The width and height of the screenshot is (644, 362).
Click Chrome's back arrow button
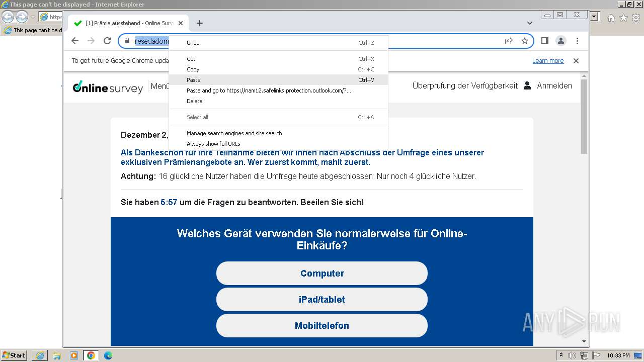point(75,41)
